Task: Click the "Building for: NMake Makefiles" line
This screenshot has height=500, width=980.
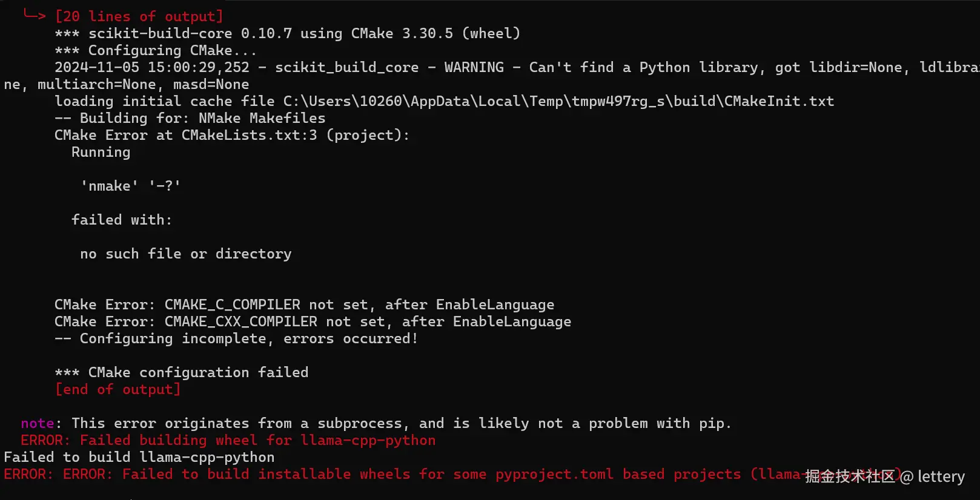Action: [x=190, y=118]
